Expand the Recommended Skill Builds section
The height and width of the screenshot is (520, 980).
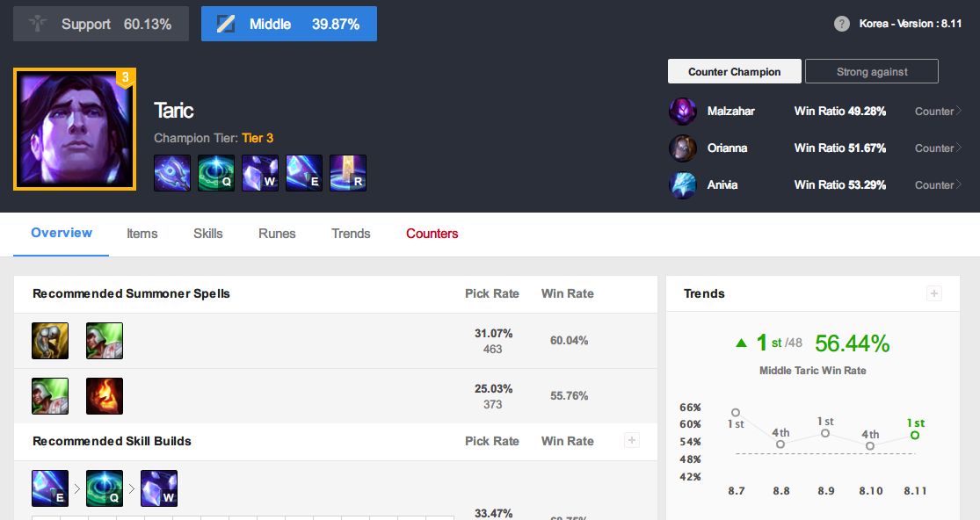pos(632,440)
